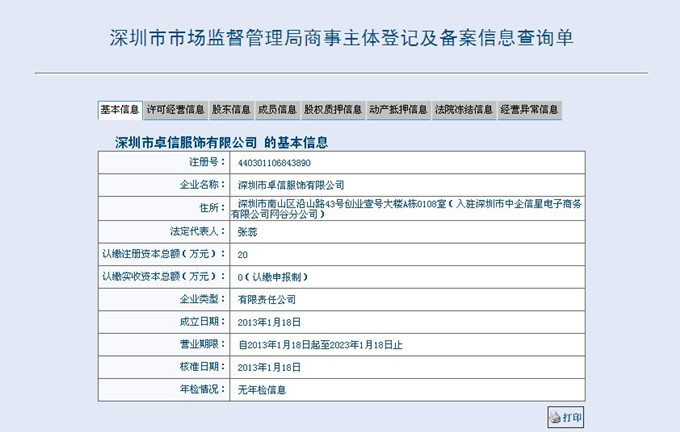
Task: Click the 认缴注册资本总额 label
Action: 164,254
